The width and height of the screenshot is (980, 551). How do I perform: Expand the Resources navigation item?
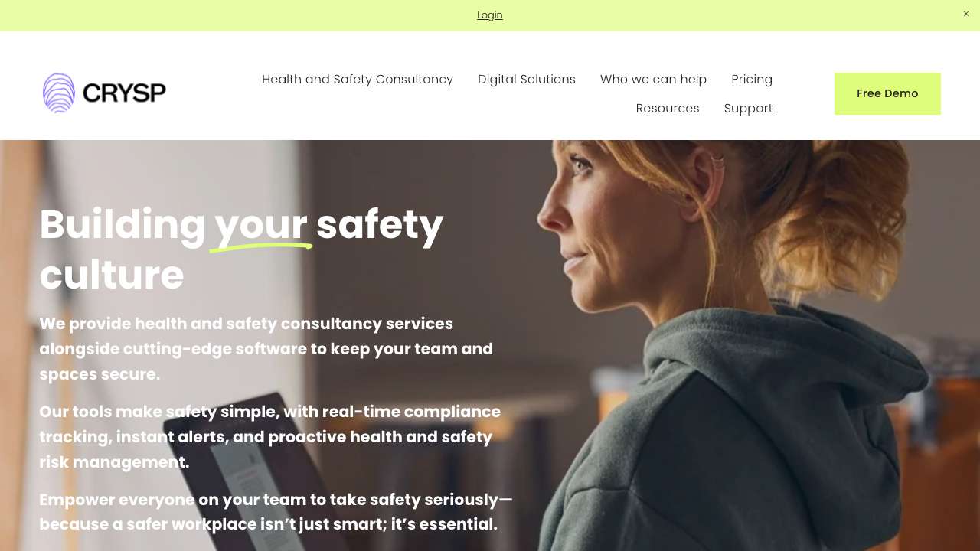coord(668,109)
